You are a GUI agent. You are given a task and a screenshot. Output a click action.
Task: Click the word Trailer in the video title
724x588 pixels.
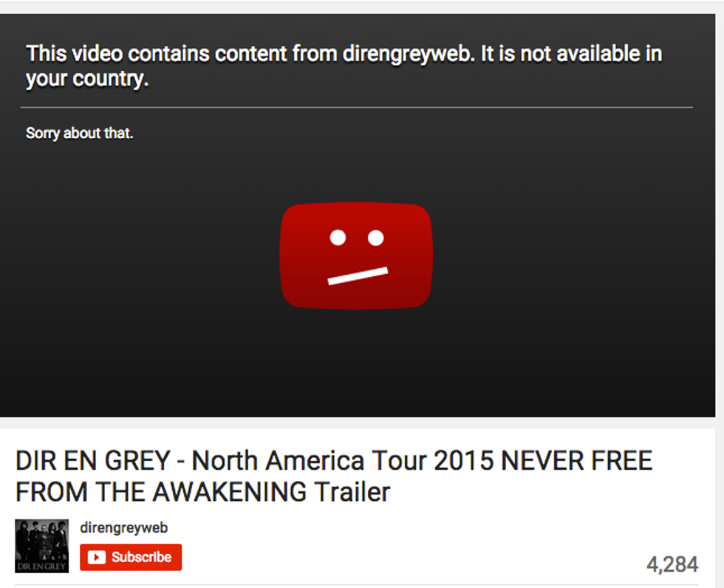352,491
